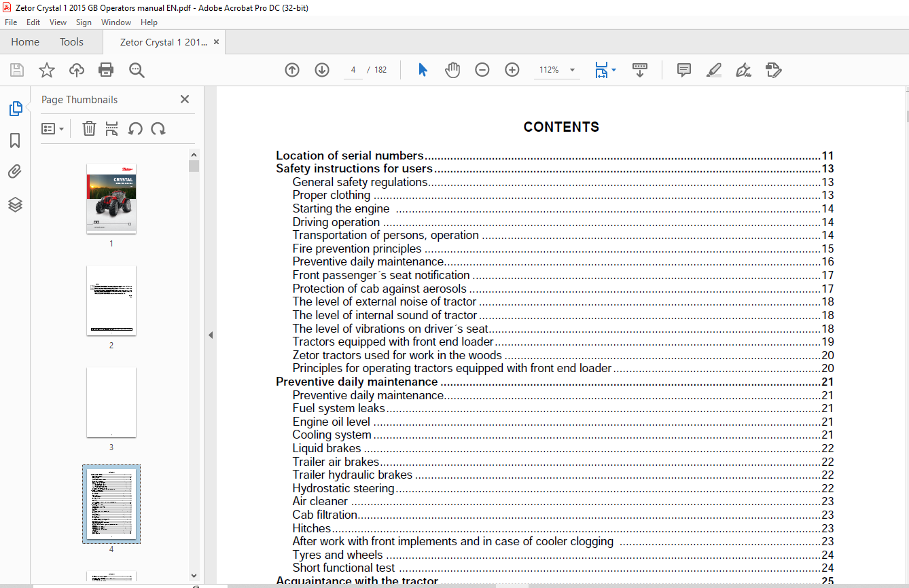Rotate page counterclockwise in thumbnails panel

point(135,128)
